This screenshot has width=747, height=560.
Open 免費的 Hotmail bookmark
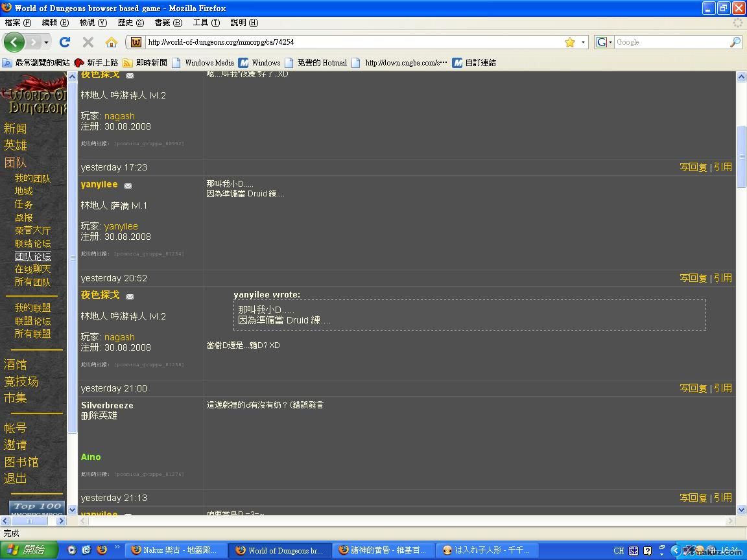[322, 63]
